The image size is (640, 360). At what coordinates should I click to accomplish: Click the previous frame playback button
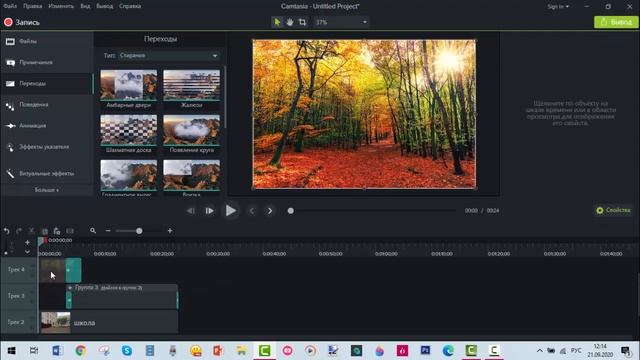point(191,211)
